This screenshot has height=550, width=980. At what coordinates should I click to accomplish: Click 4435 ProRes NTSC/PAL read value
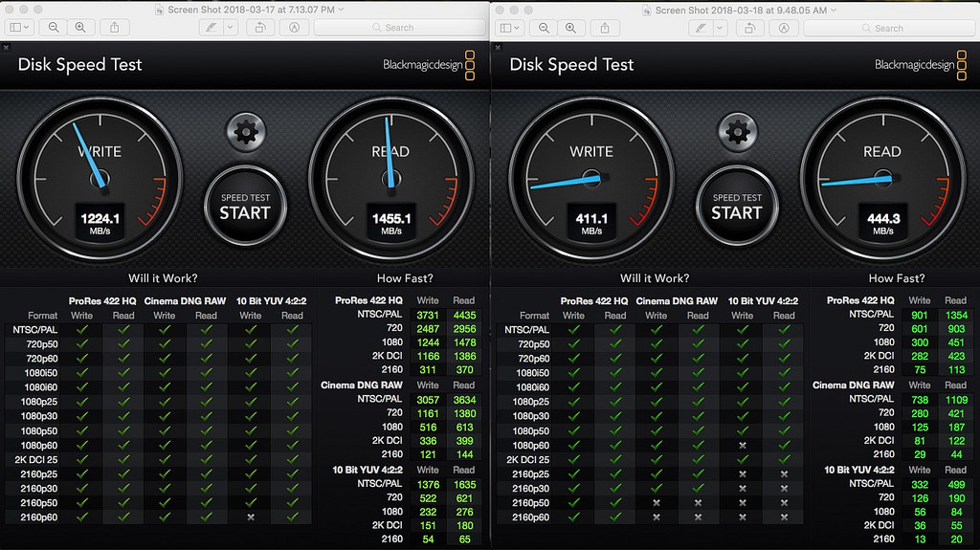[x=464, y=315]
